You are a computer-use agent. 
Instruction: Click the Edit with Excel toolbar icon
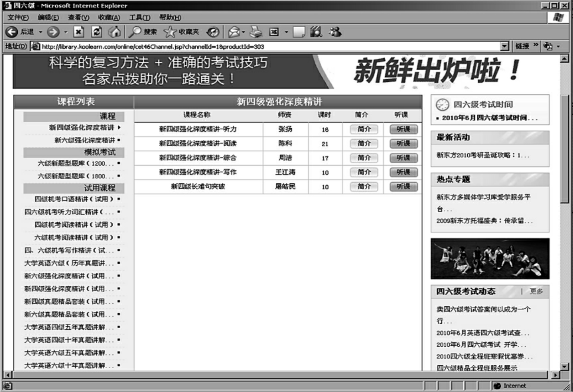click(x=274, y=32)
